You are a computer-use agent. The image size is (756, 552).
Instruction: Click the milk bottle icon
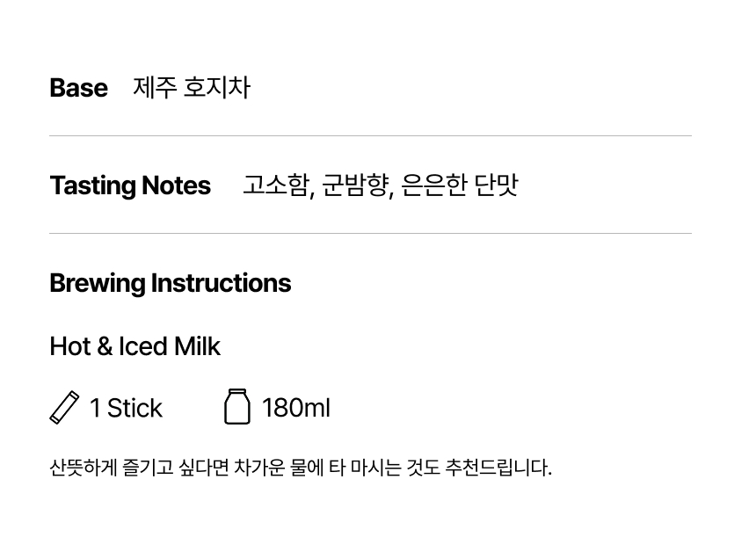[x=237, y=406]
